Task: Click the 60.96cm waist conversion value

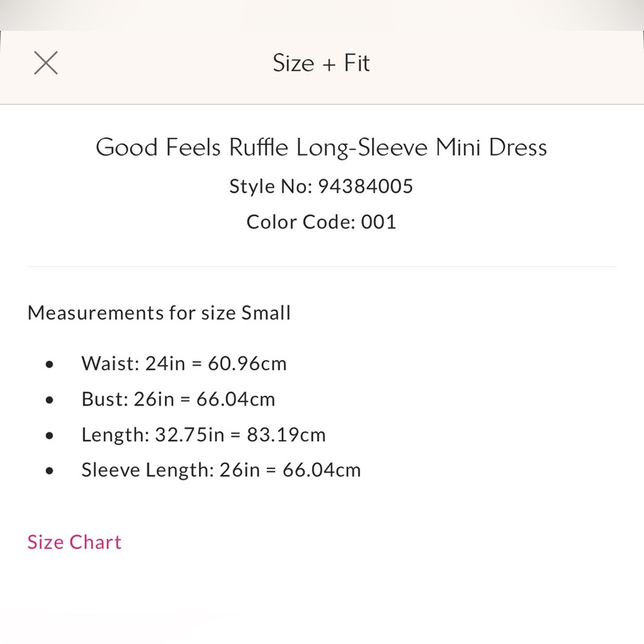Action: tap(247, 363)
